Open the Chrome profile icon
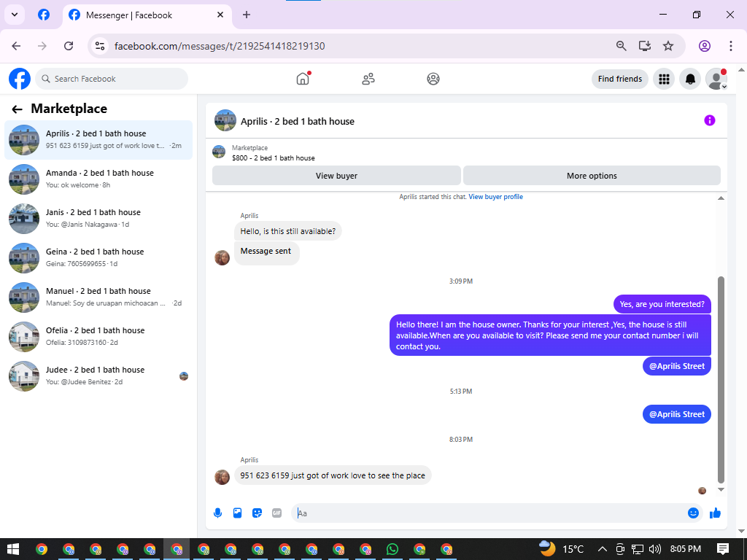 (x=705, y=46)
